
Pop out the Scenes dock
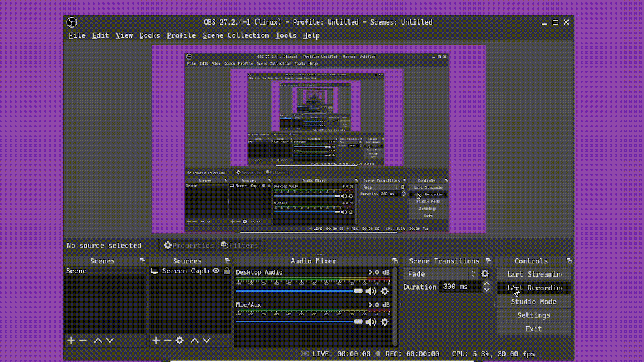[143, 261]
